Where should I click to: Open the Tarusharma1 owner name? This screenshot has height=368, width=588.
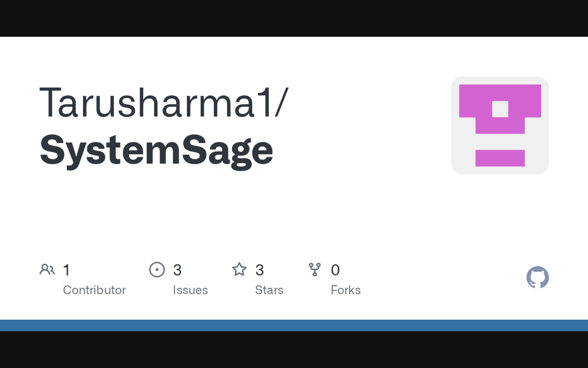164,102
